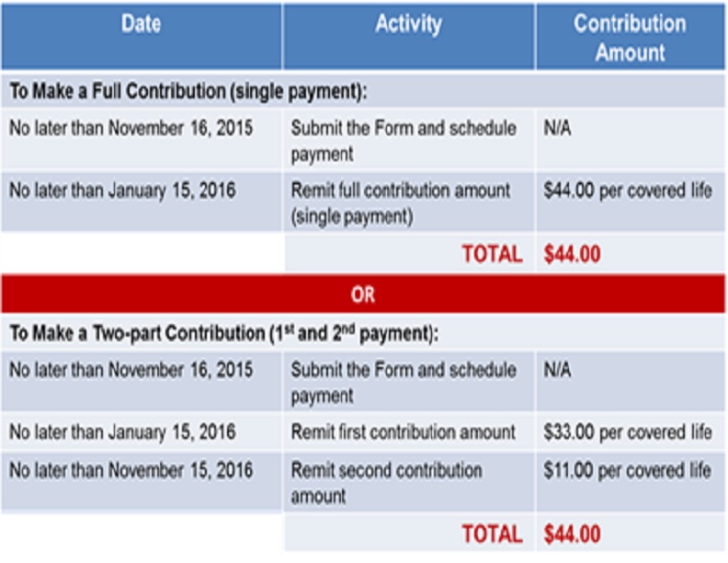Select the Activity column header

[x=408, y=26]
